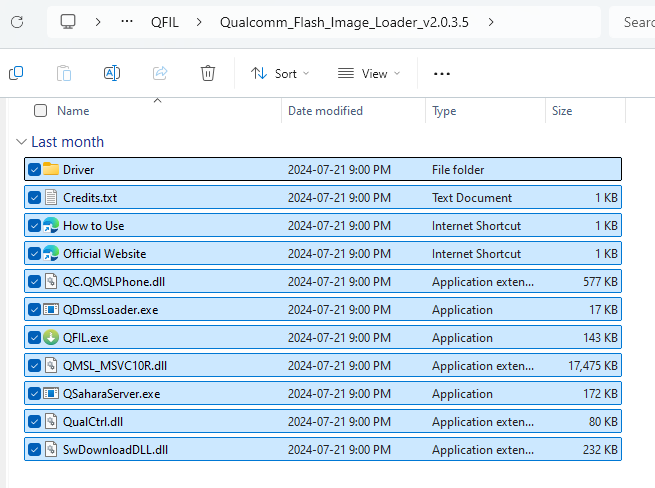Click the Delete trash icon

[208, 74]
